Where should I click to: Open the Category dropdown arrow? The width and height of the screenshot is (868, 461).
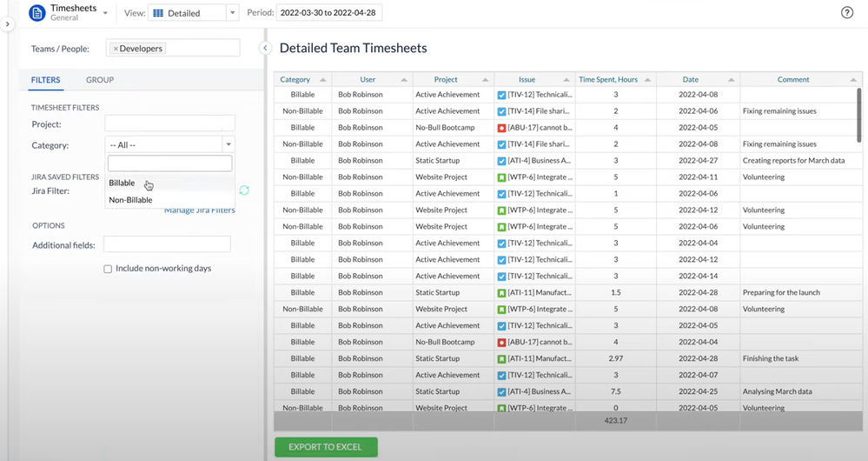[228, 144]
